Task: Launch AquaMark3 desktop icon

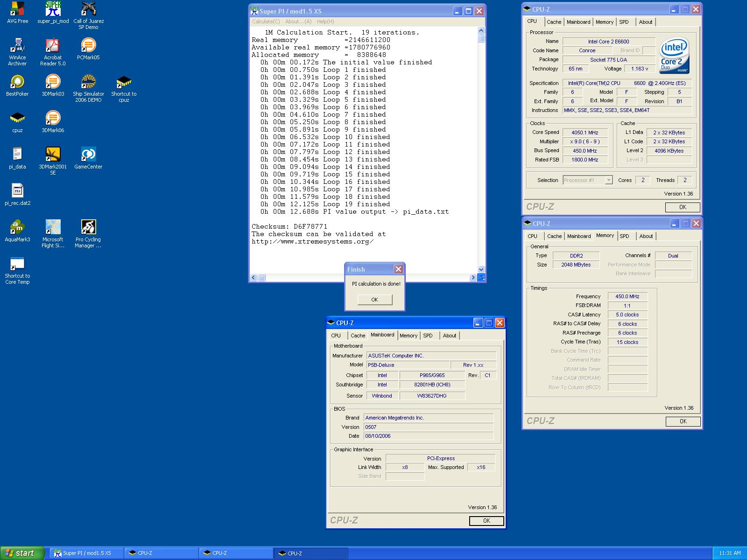Action: (17, 231)
